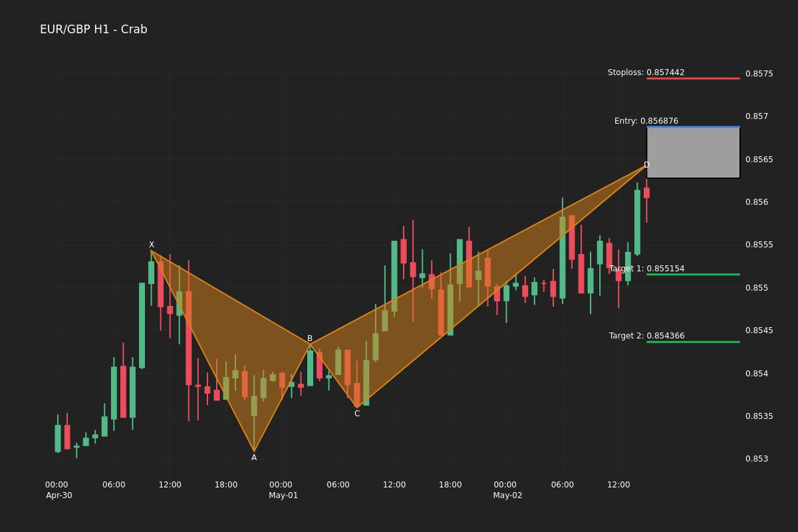Click the 0.853 price axis label
Screen dimensions: 798x532
[x=757, y=459]
